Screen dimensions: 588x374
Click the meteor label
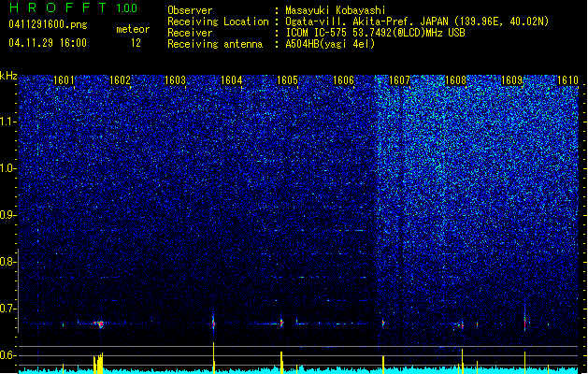133,29
